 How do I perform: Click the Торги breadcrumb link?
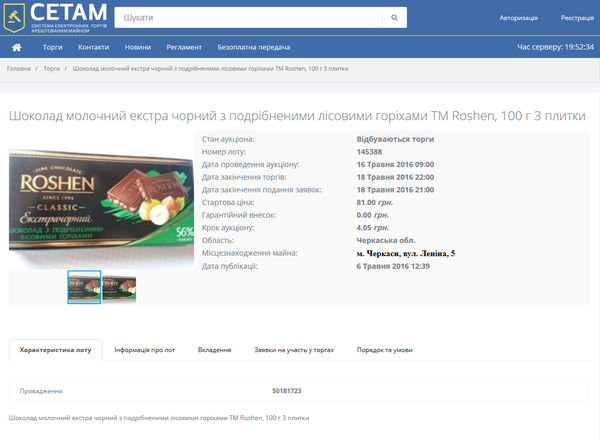[x=52, y=69]
